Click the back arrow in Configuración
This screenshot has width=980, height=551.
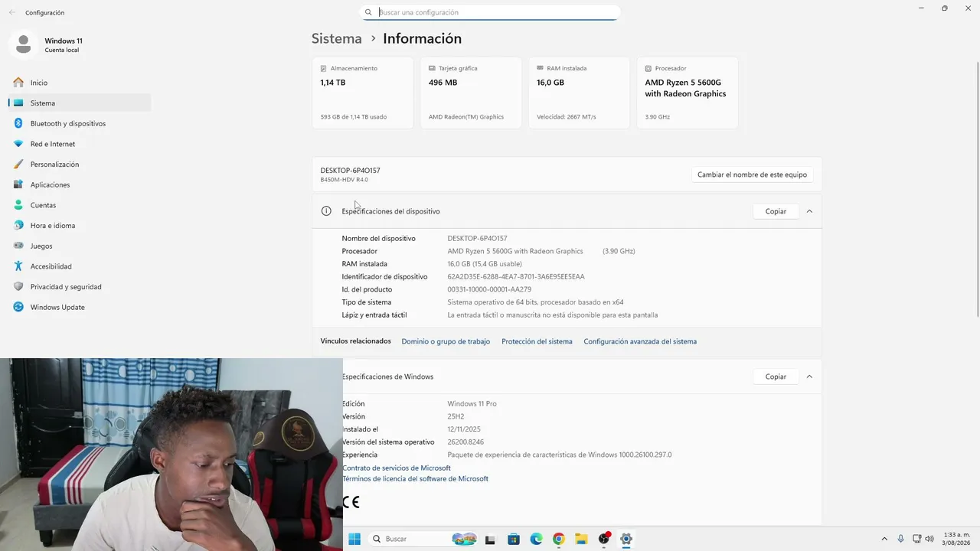tap(11, 12)
